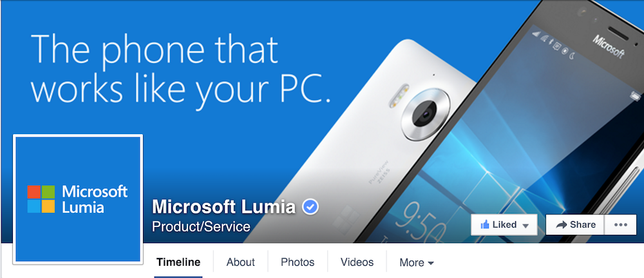Go to the Photos tab
644x278 pixels.
(298, 262)
